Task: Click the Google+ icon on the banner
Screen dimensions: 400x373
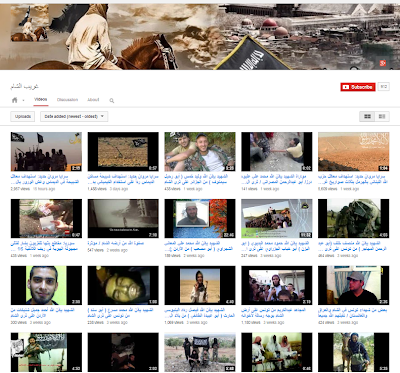Action: click(x=383, y=63)
